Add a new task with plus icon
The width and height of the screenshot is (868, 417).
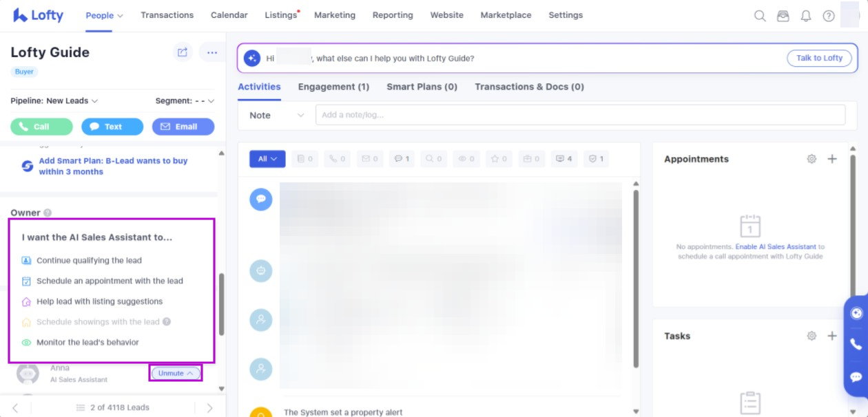click(x=832, y=336)
